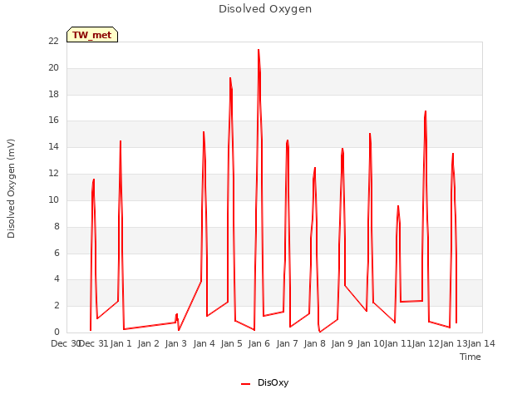The height and width of the screenshot is (399, 532).
Task: Click the y-axis tick value 10
Action: (53, 199)
